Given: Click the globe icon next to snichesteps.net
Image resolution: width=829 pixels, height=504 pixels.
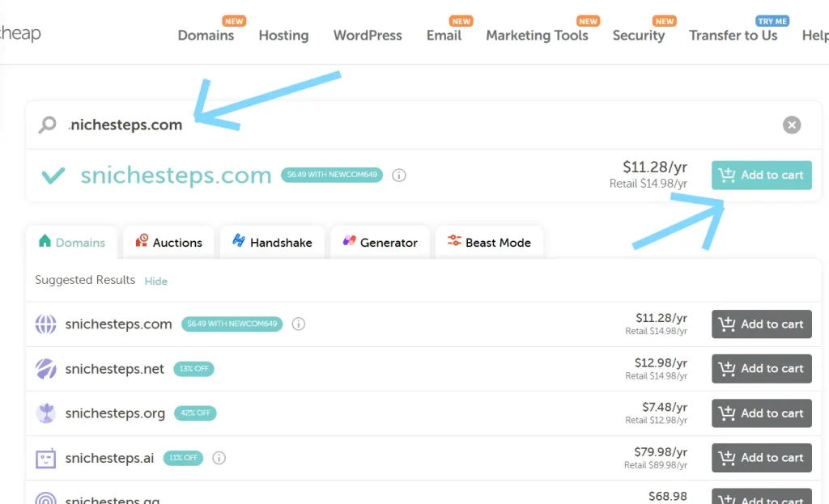Looking at the screenshot, I should [46, 368].
